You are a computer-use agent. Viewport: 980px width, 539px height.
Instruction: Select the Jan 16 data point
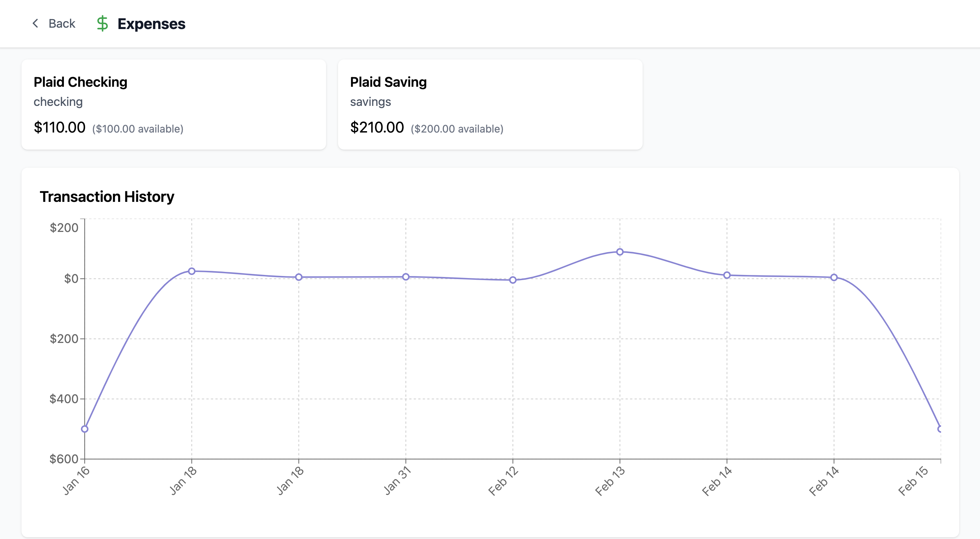point(85,429)
